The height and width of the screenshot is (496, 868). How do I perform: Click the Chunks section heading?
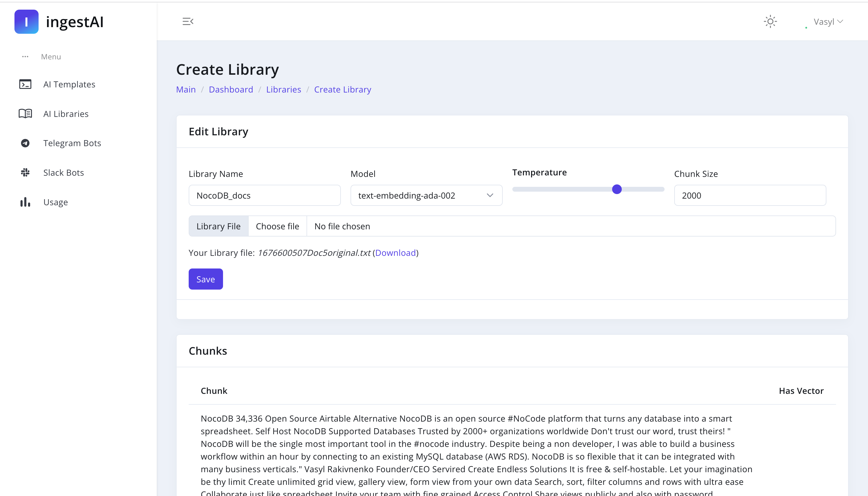coord(208,351)
